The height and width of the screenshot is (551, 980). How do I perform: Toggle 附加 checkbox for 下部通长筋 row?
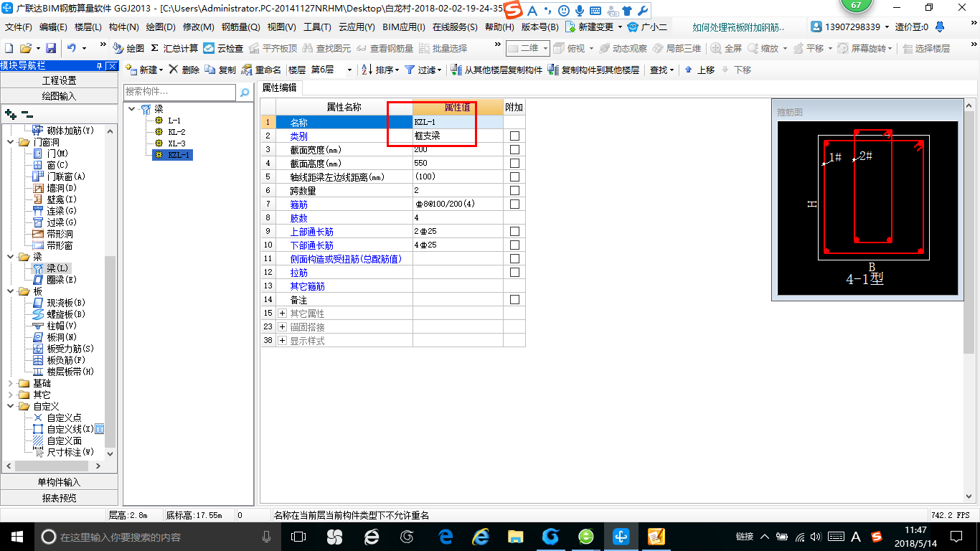point(514,245)
